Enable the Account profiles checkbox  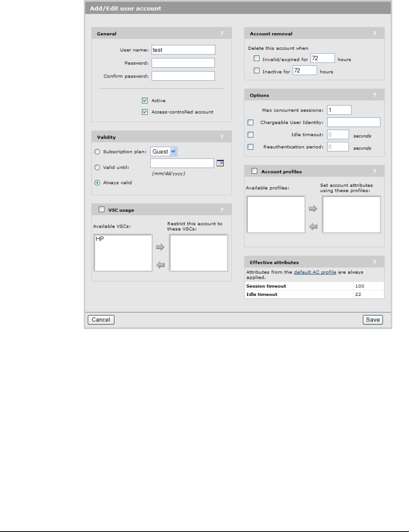pos(254,171)
